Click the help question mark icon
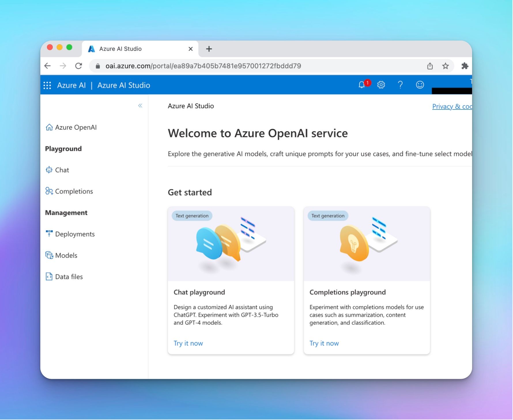 tap(400, 85)
